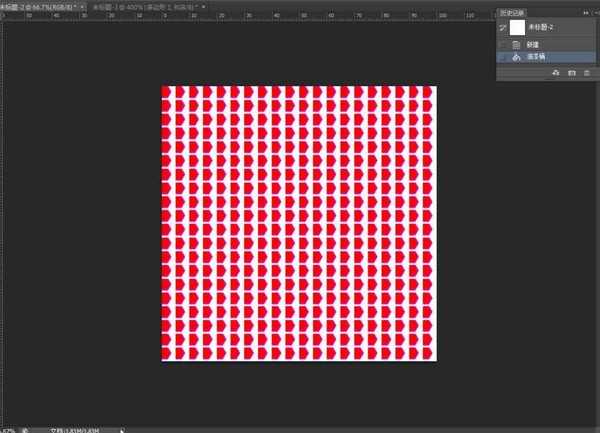Click the create new document from state icon

click(555, 73)
